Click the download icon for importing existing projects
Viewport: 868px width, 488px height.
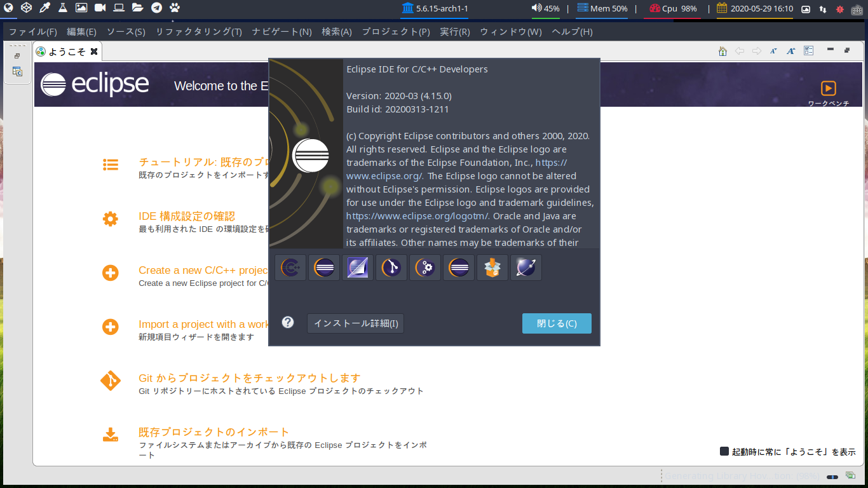(x=111, y=435)
